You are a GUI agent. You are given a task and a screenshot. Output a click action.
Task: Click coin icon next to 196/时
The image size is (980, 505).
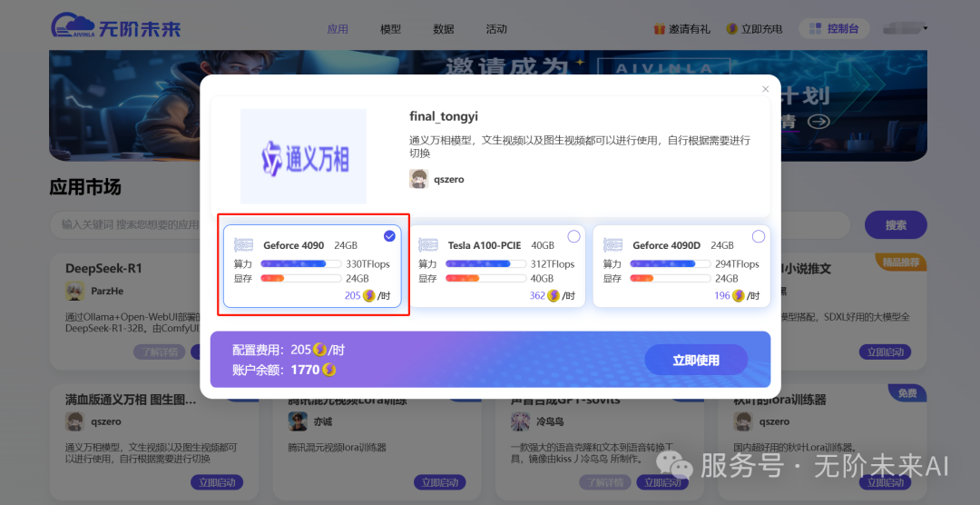pos(738,295)
